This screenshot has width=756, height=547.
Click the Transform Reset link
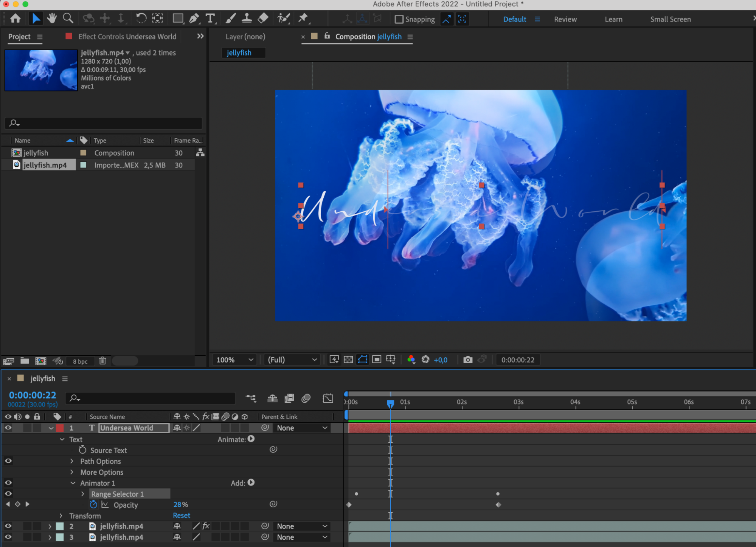coord(182,516)
